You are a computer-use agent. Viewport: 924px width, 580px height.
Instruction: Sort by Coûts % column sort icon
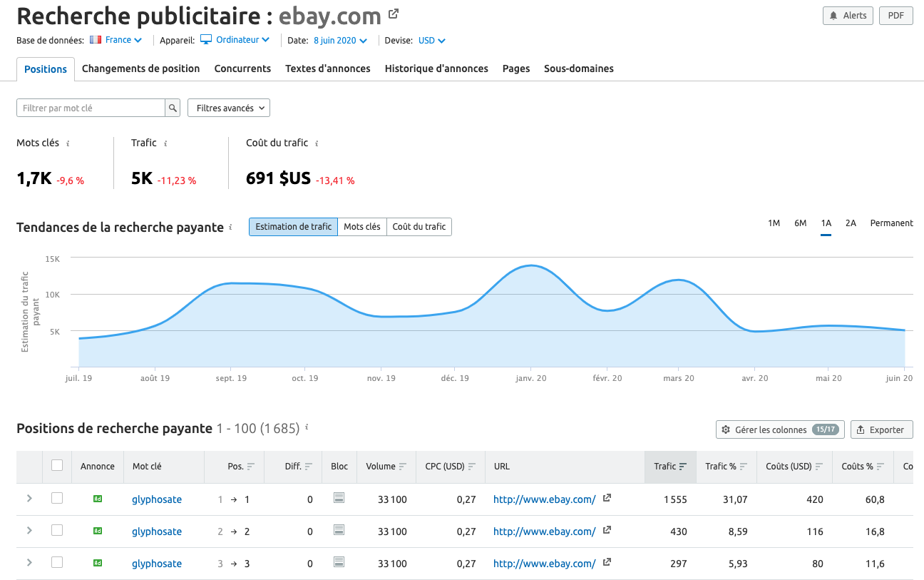pyautogui.click(x=881, y=467)
